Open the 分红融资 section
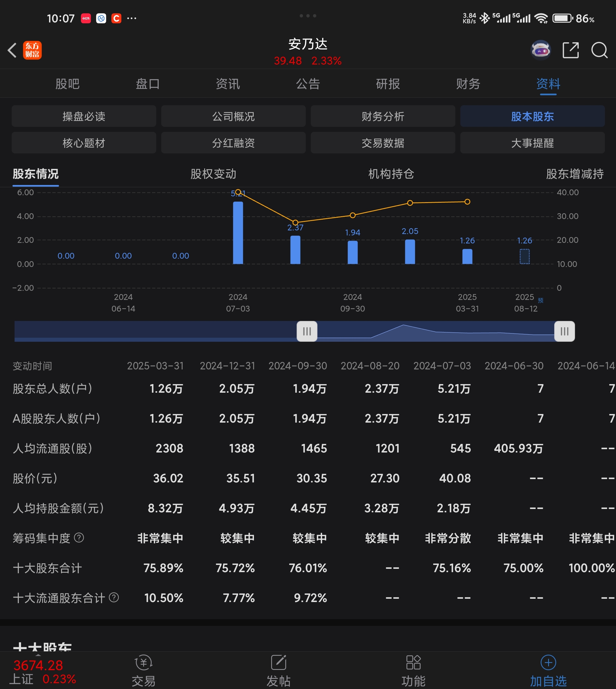 pos(233,143)
